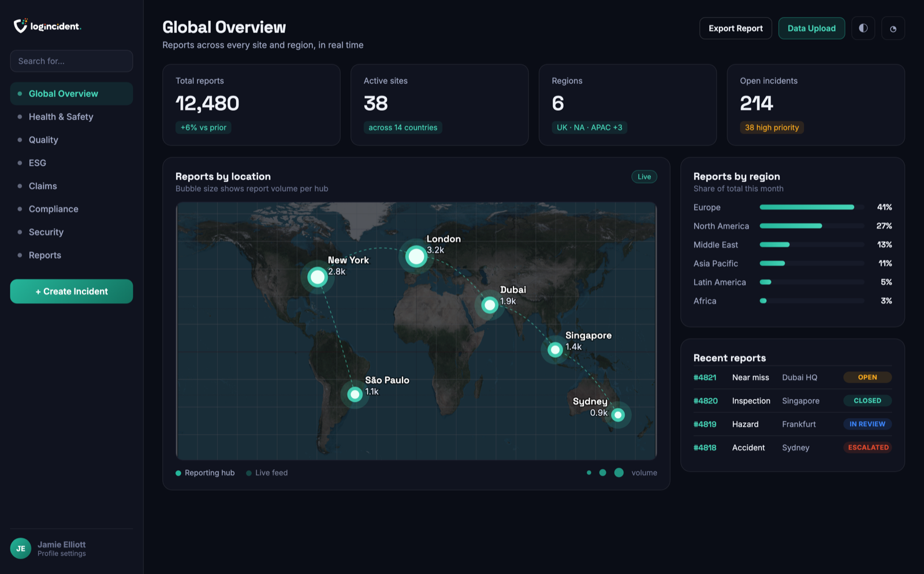This screenshot has height=574, width=924.
Task: Click Export Report
Action: coord(736,28)
